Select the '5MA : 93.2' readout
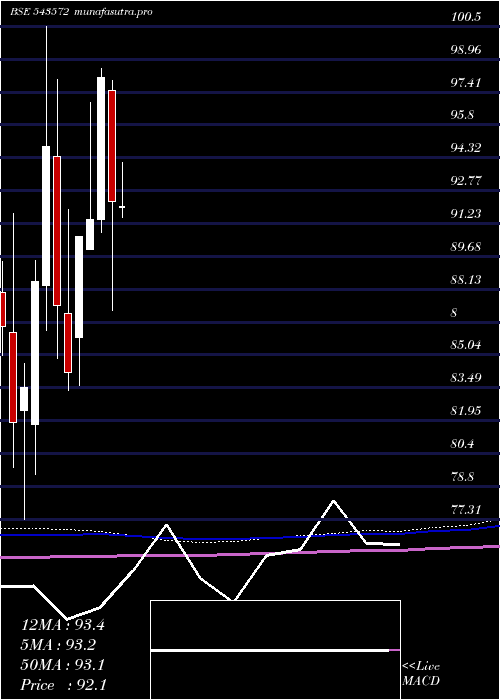This screenshot has height=700, width=500. (x=58, y=645)
